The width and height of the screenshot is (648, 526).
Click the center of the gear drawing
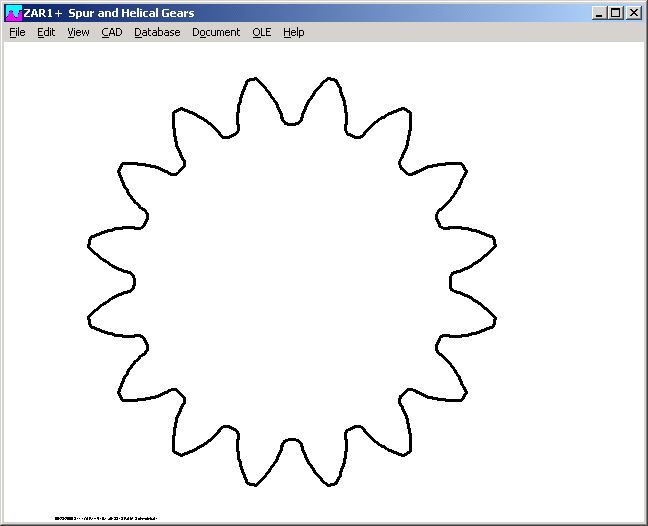tap(292, 281)
